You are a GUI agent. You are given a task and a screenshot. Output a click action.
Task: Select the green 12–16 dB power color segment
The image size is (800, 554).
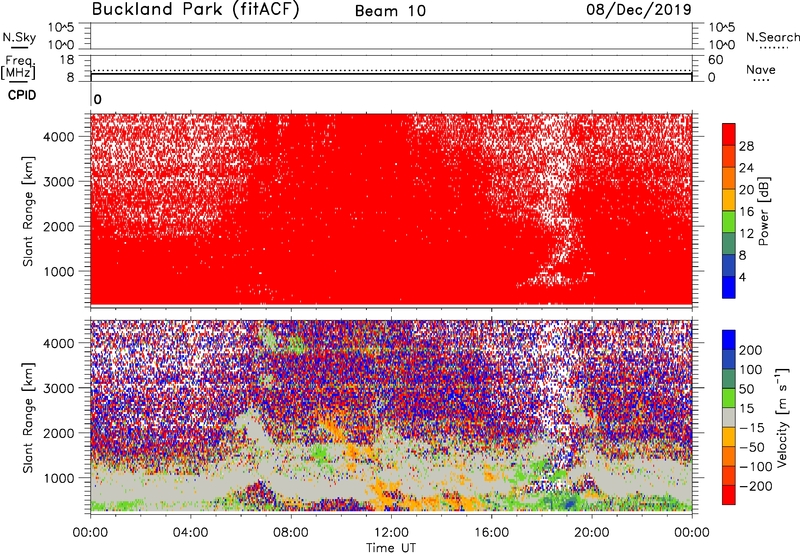click(729, 222)
